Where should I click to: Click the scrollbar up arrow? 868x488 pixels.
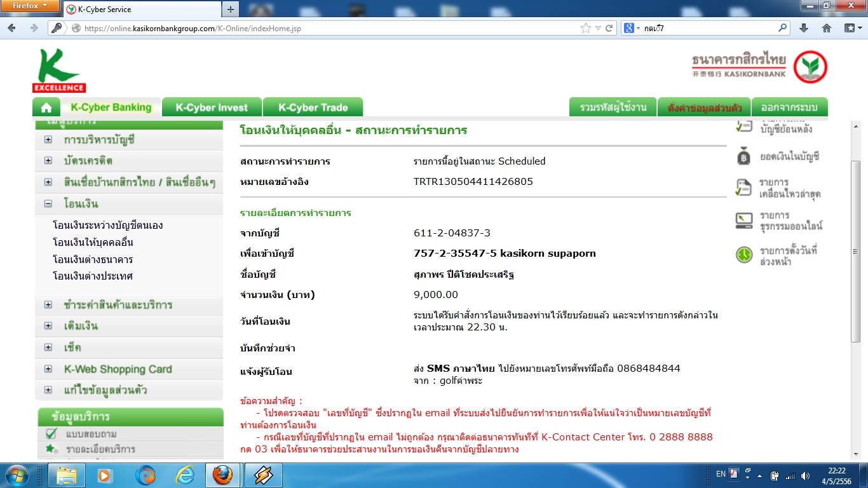855,125
